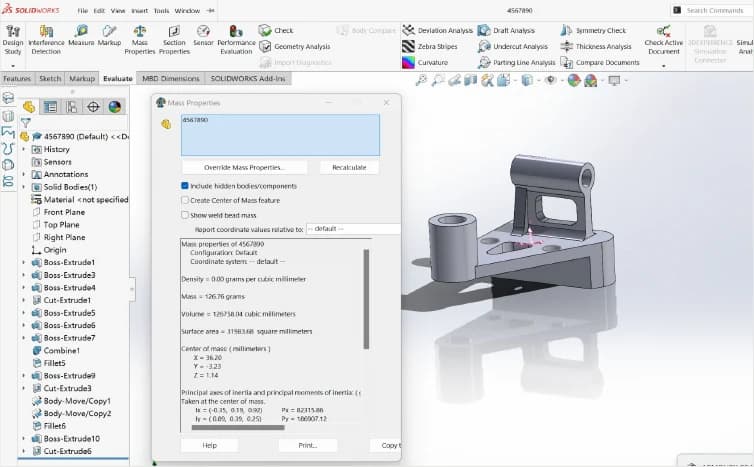Switch to FeatureManager design tree tab
Viewport: 754px width, 467px height.
coord(29,107)
